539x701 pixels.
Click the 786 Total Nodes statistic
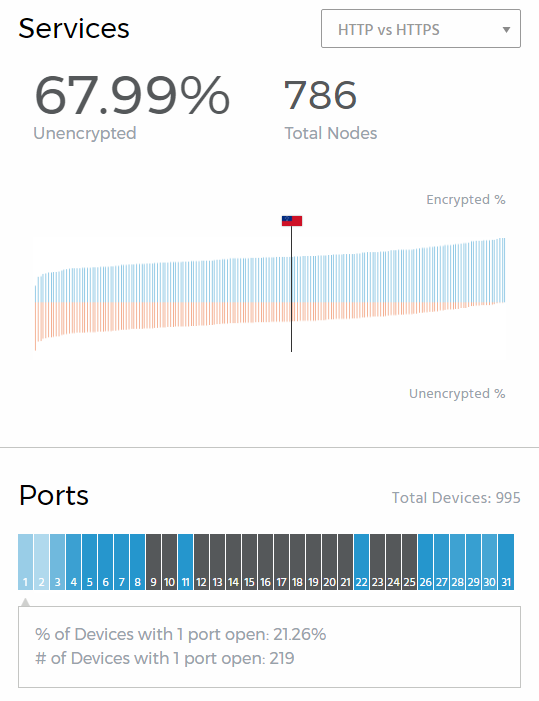click(x=331, y=110)
